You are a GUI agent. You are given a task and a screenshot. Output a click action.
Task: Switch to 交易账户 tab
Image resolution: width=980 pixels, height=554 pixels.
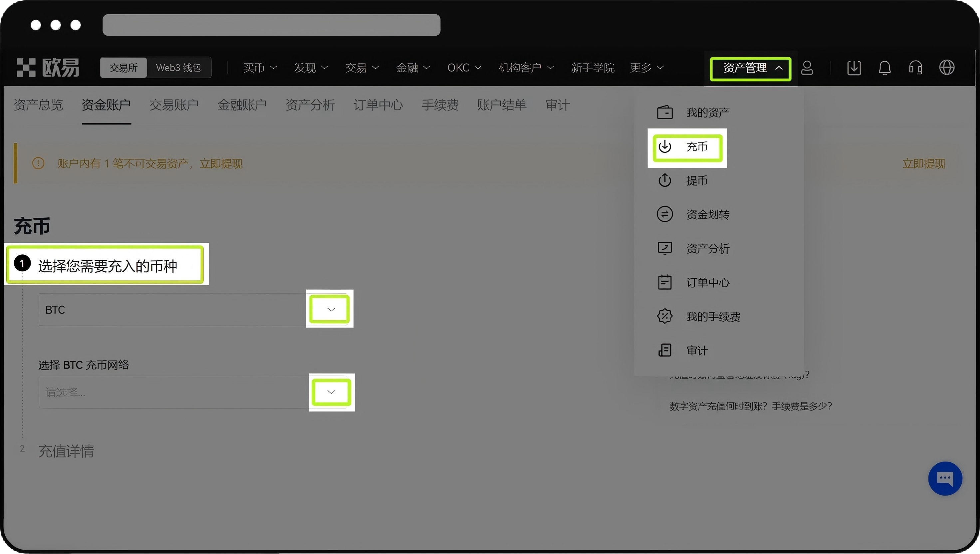point(174,105)
